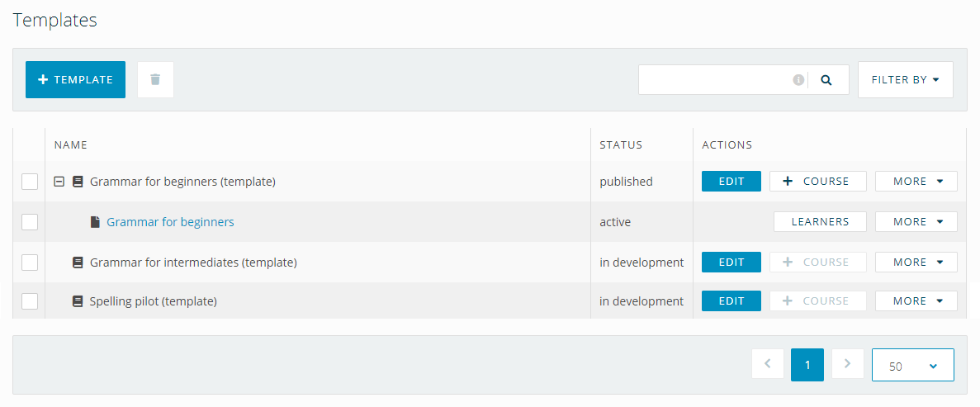980x407 pixels.
Task: Click book icon beside Grammar for intermediates
Action: (78, 263)
